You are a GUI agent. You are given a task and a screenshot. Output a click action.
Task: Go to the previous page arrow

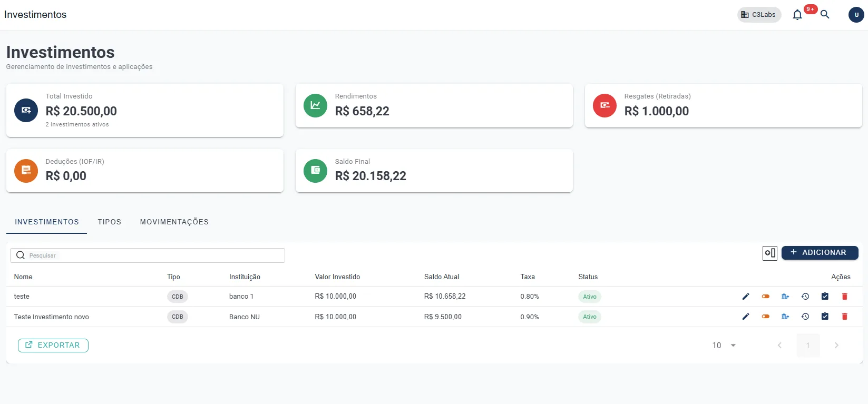779,346
